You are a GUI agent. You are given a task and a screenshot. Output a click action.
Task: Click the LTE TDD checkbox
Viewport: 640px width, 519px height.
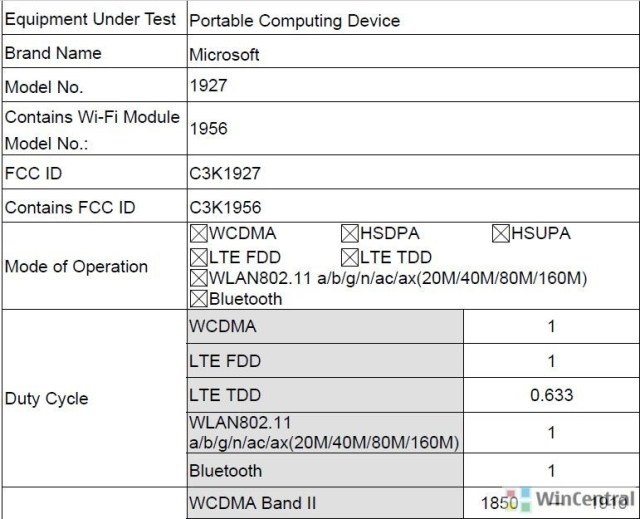(x=350, y=257)
